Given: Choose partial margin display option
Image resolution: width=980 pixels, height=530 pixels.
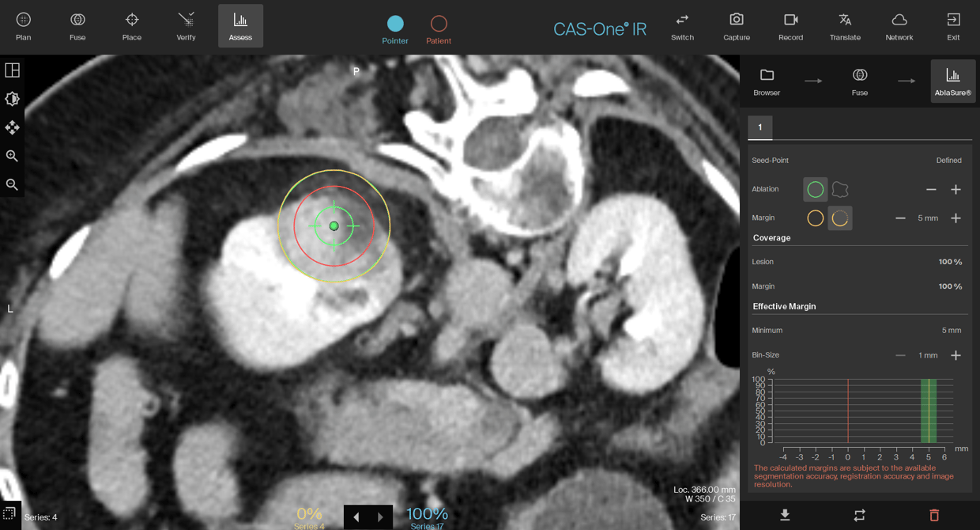Looking at the screenshot, I should coord(840,218).
